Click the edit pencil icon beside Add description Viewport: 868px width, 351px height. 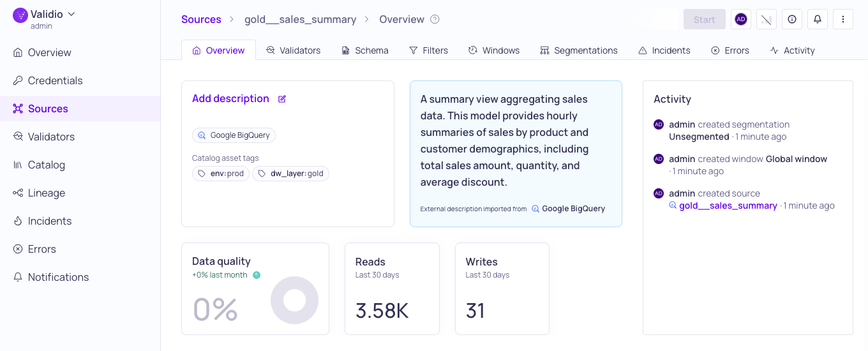tap(282, 99)
